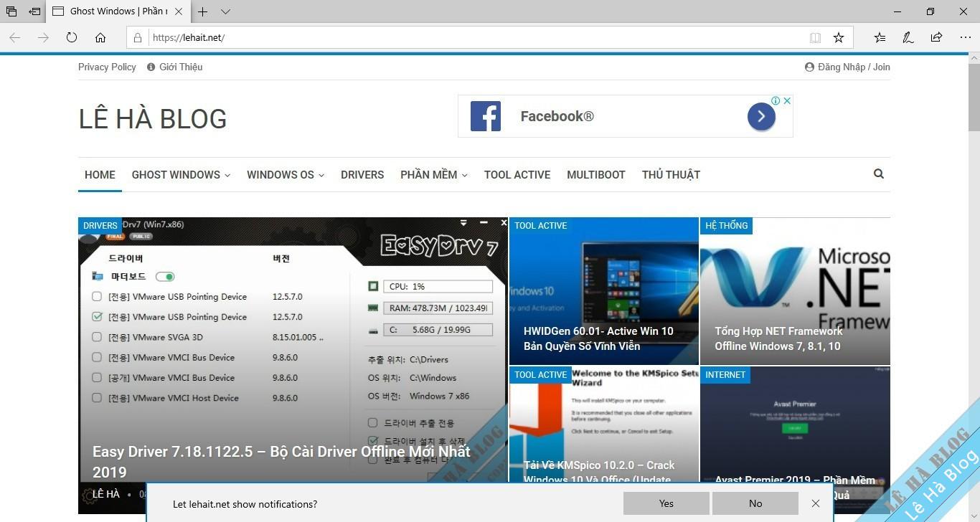Viewport: 980px width, 522px height.
Task: Open ad info icon
Action: pos(776,100)
